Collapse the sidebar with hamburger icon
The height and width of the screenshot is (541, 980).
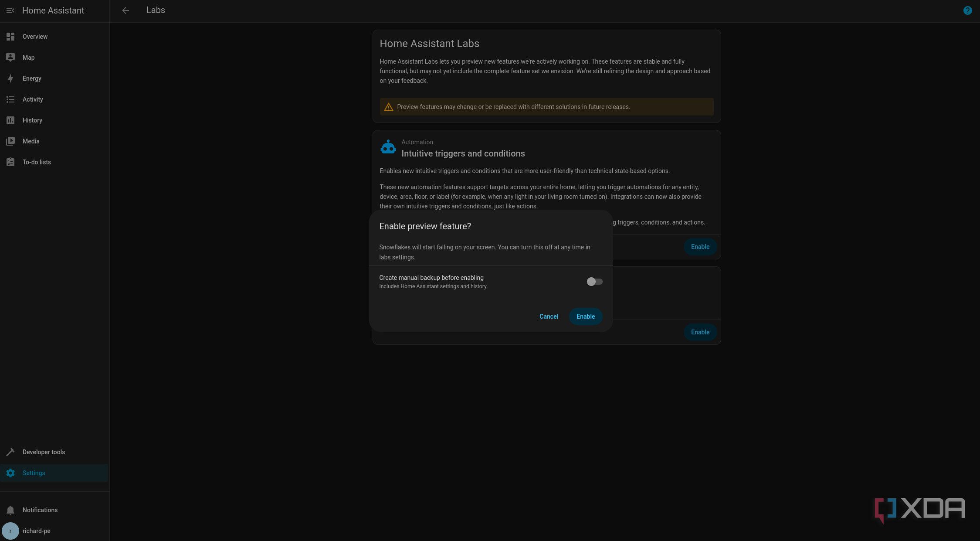[x=10, y=10]
